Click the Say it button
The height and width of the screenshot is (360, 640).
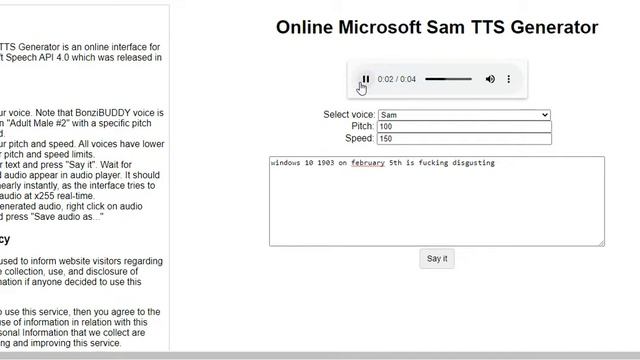437,259
